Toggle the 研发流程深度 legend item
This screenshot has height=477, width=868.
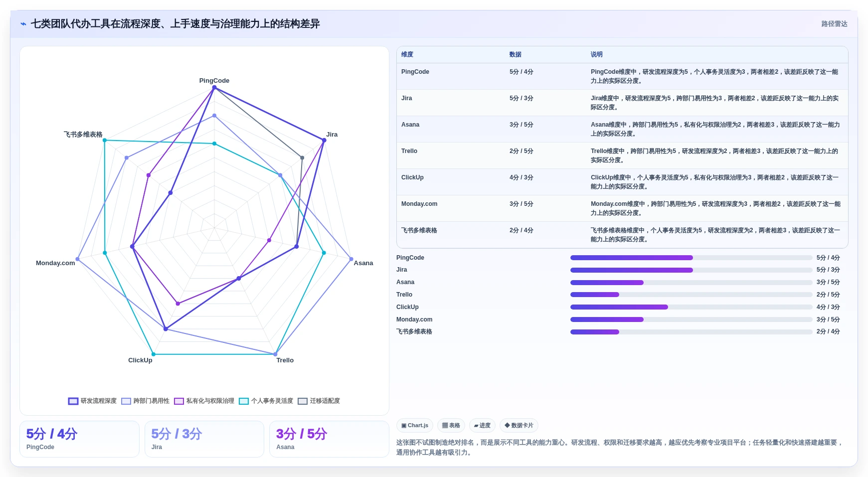[x=92, y=401]
